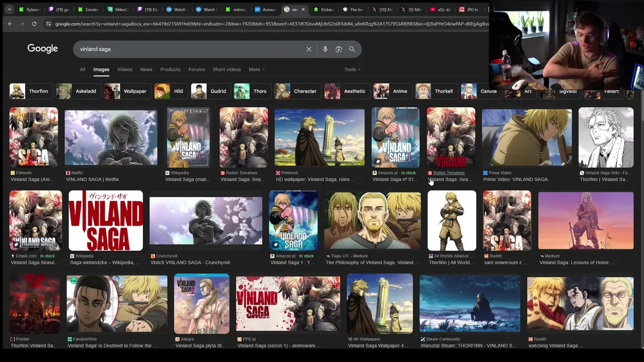Open the site information icon in address bar

click(48, 24)
